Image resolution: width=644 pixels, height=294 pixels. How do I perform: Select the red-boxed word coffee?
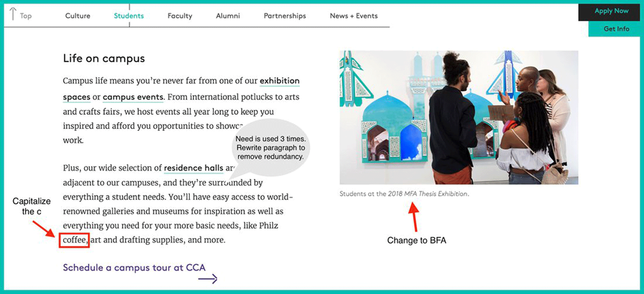[74, 240]
